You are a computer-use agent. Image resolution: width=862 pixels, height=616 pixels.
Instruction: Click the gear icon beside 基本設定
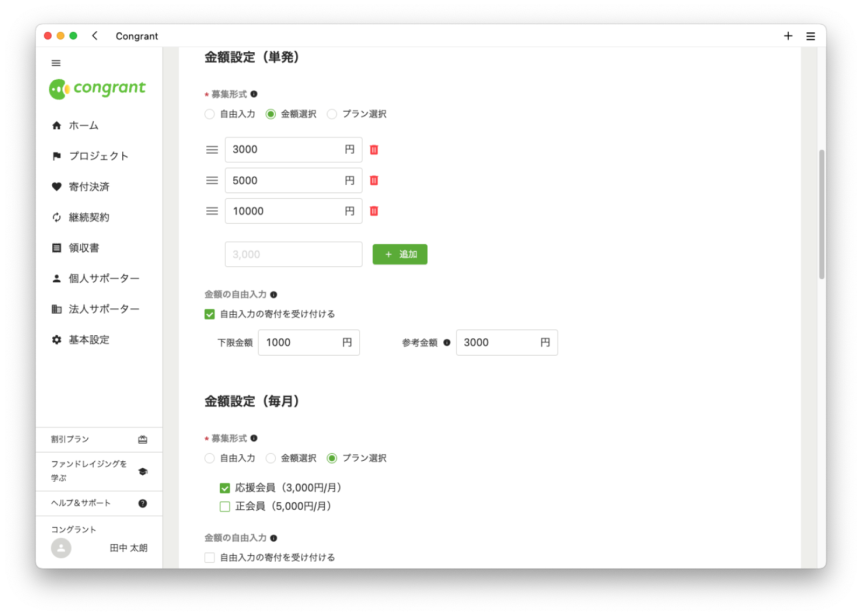(57, 340)
